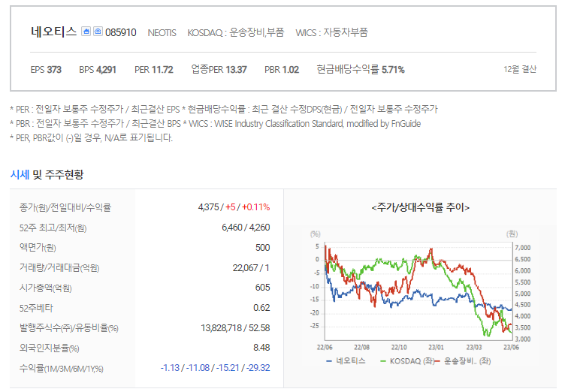The width and height of the screenshot is (565, 392).
Task: Click the 액면가 value 500
Action: (x=263, y=248)
